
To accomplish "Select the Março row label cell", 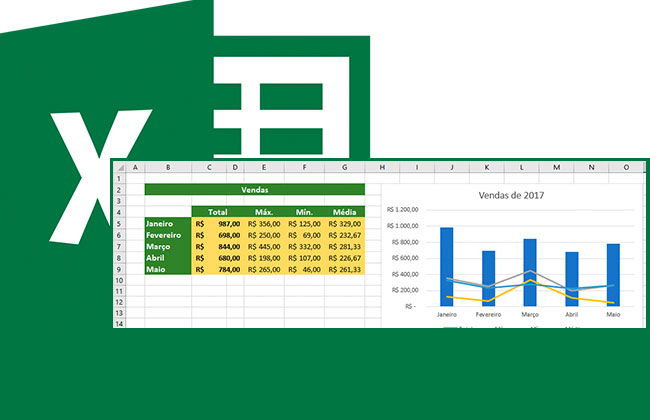I will pos(168,247).
